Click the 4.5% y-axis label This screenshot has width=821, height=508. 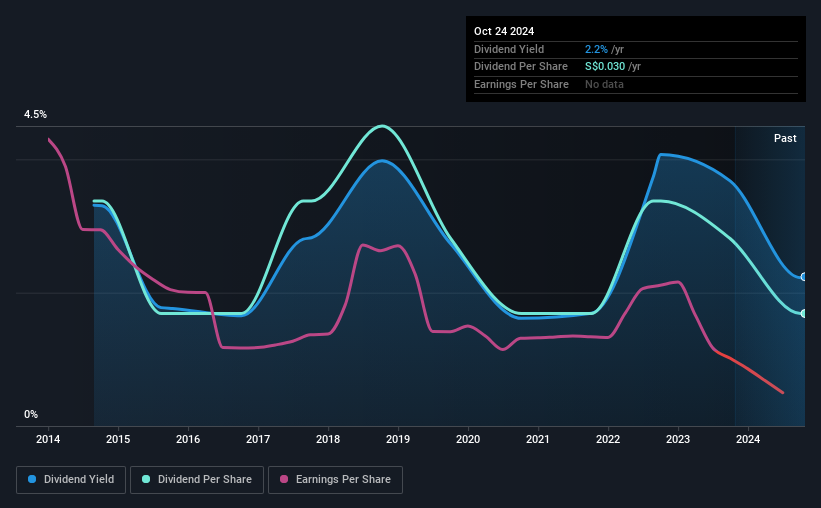pos(35,114)
